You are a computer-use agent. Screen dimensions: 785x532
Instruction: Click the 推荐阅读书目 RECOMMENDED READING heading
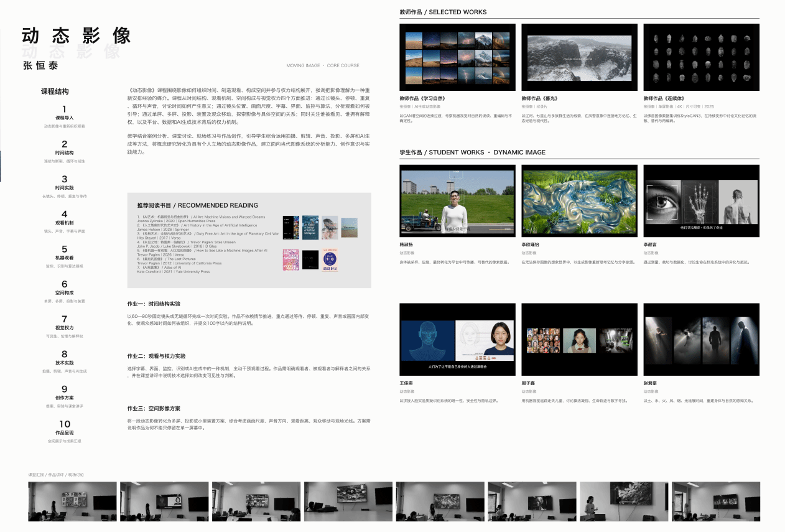[198, 205]
